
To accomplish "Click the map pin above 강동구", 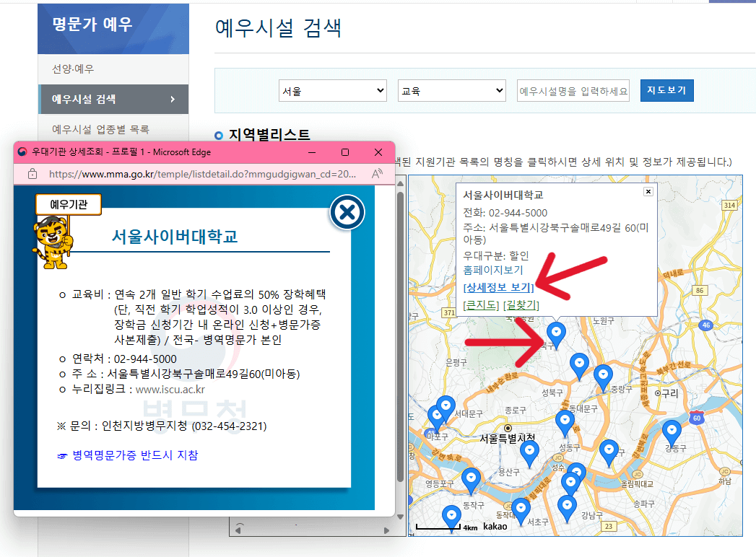I will click(x=672, y=433).
